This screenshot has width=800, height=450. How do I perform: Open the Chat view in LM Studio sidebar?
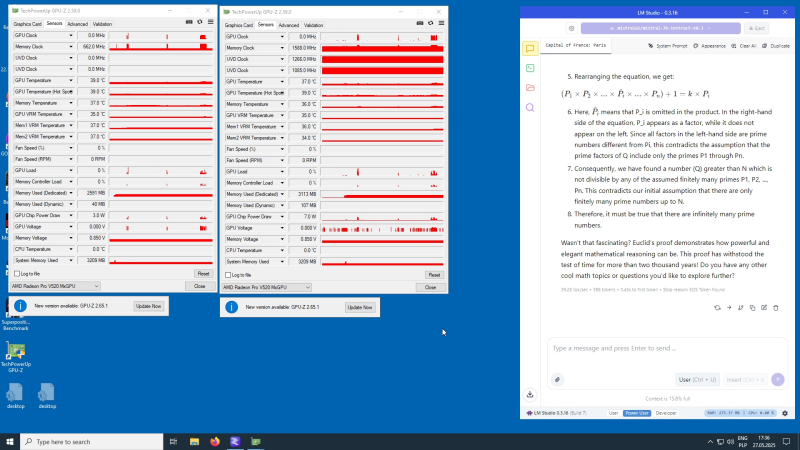530,48
